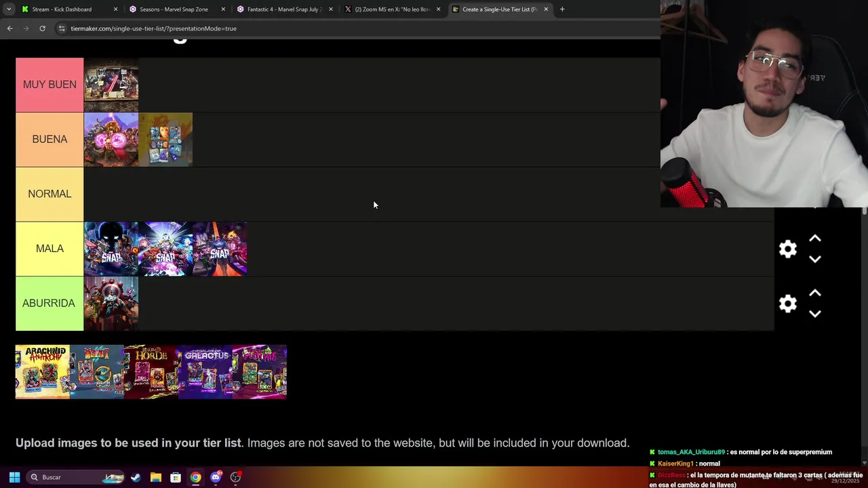The image size is (868, 488).
Task: Expand the tab search dropdown arrow
Action: (x=8, y=9)
